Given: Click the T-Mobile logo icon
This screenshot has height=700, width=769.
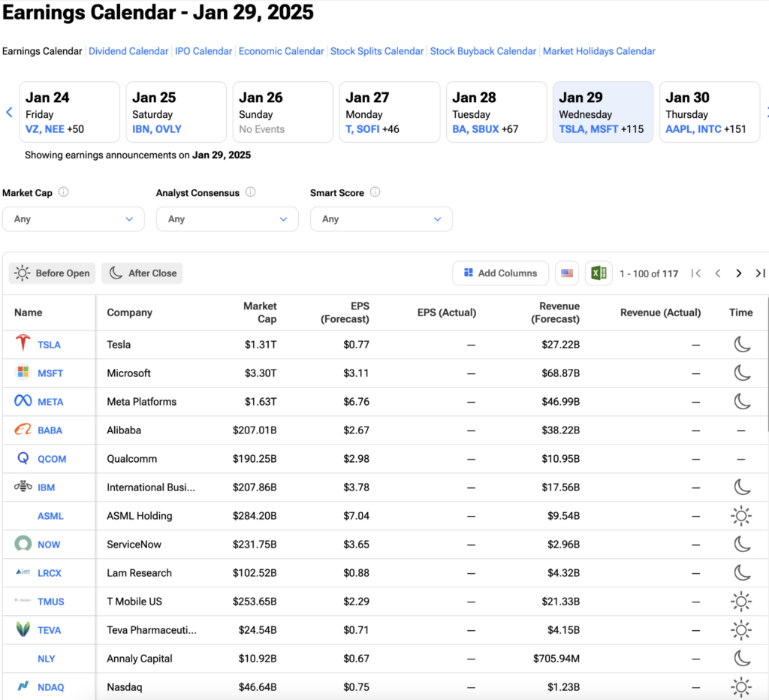Looking at the screenshot, I should tap(23, 600).
